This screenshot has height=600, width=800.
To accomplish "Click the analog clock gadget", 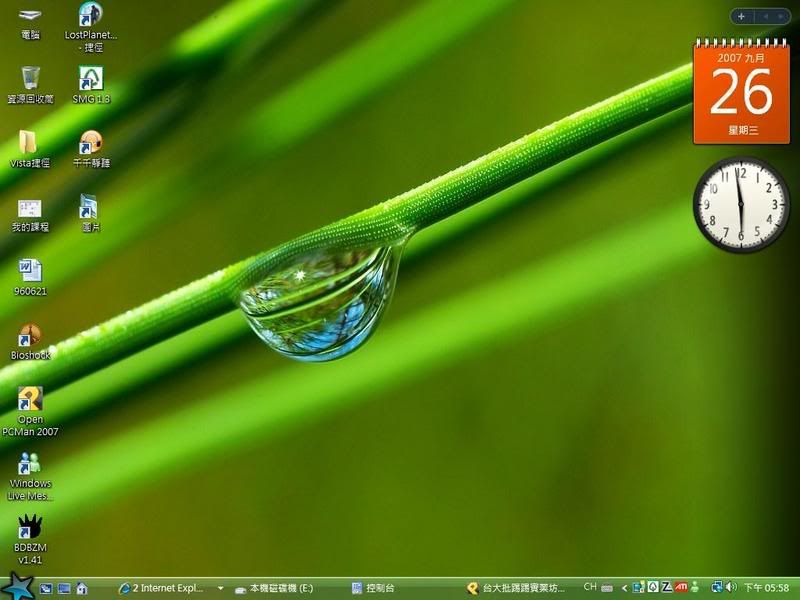I will tap(741, 204).
